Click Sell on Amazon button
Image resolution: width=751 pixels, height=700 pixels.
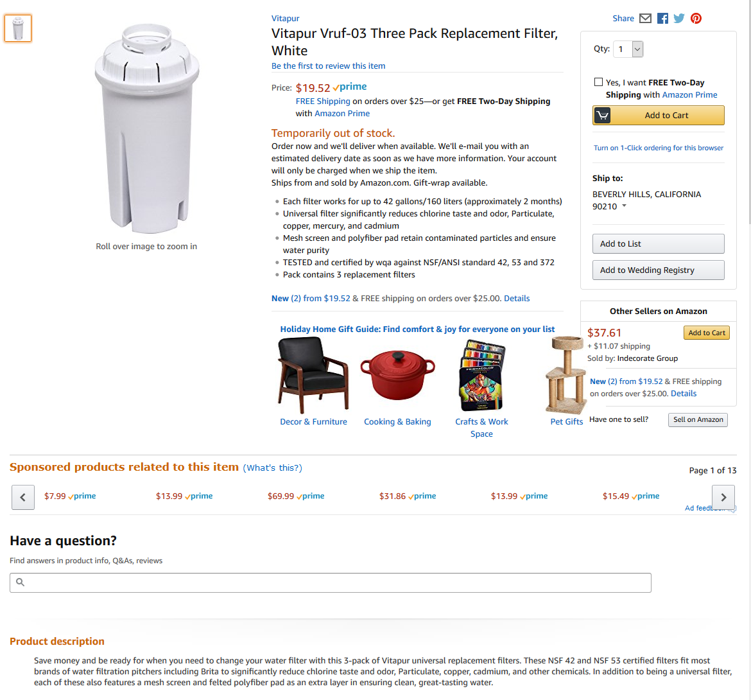[x=698, y=420]
